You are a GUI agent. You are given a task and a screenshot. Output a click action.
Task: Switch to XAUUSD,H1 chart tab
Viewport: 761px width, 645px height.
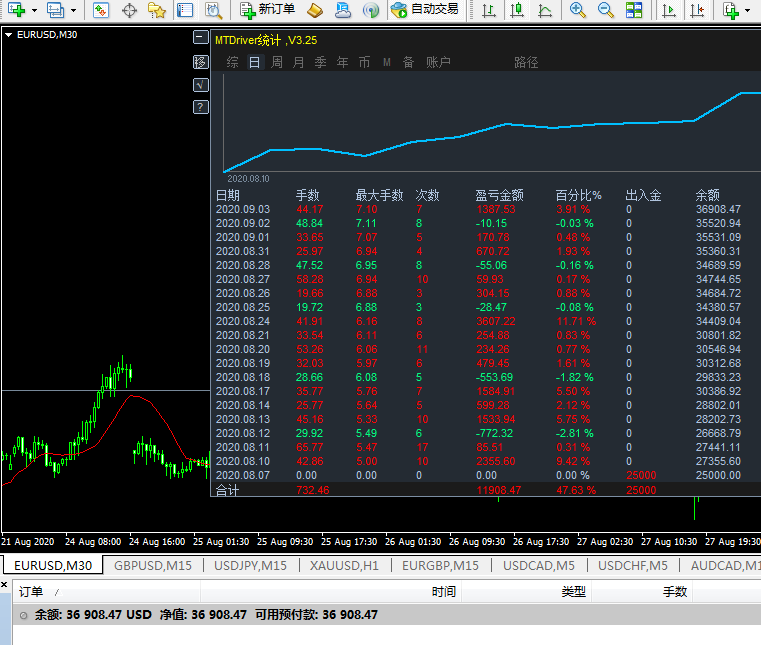pyautogui.click(x=344, y=565)
